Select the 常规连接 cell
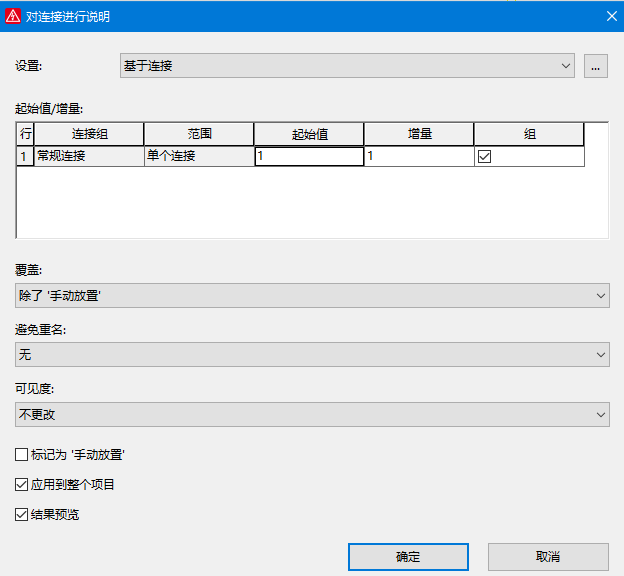 point(89,156)
